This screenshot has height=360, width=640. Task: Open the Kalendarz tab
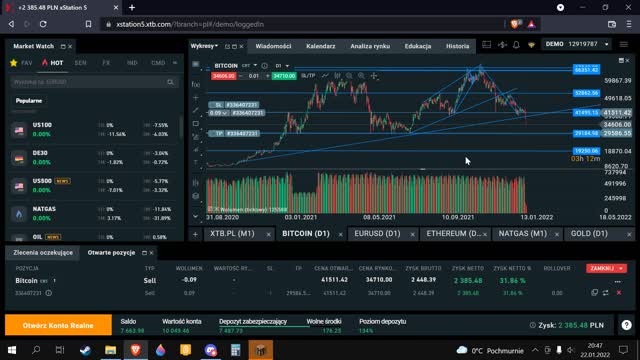pyautogui.click(x=320, y=46)
